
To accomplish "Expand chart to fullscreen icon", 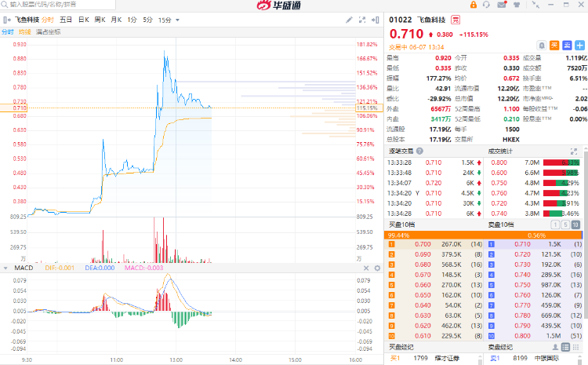I will 362,20.
